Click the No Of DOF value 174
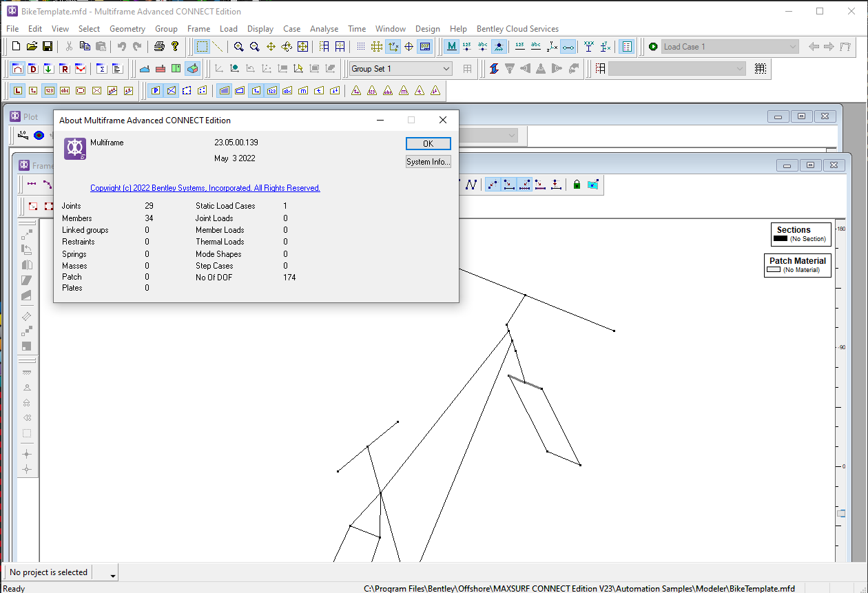 [289, 277]
